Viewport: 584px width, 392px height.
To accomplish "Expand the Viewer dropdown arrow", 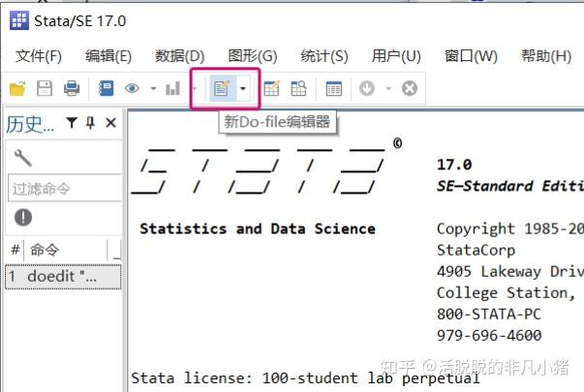I will click(153, 88).
